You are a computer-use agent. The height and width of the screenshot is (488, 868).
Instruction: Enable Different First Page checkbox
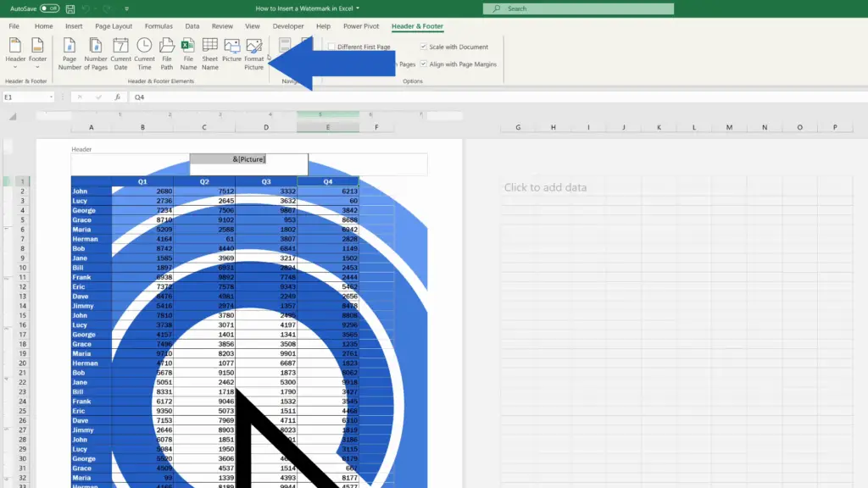tap(331, 47)
